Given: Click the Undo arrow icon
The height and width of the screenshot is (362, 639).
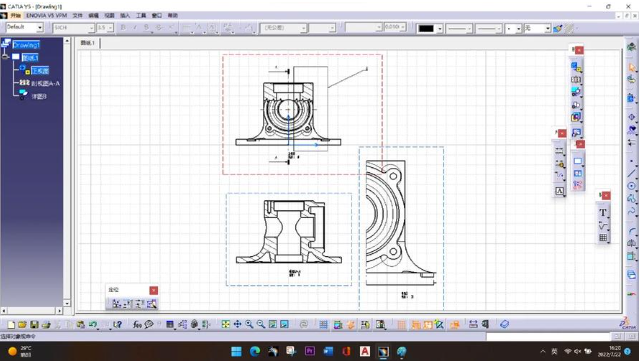Looking at the screenshot, I should coord(93,324).
